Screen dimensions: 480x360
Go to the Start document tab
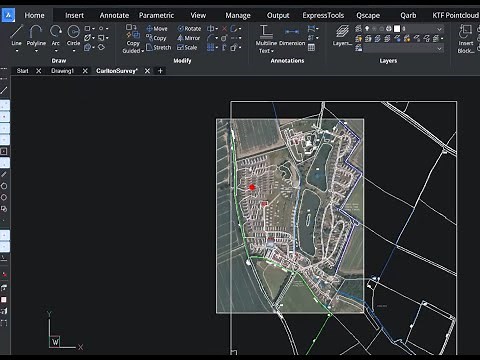tap(22, 71)
